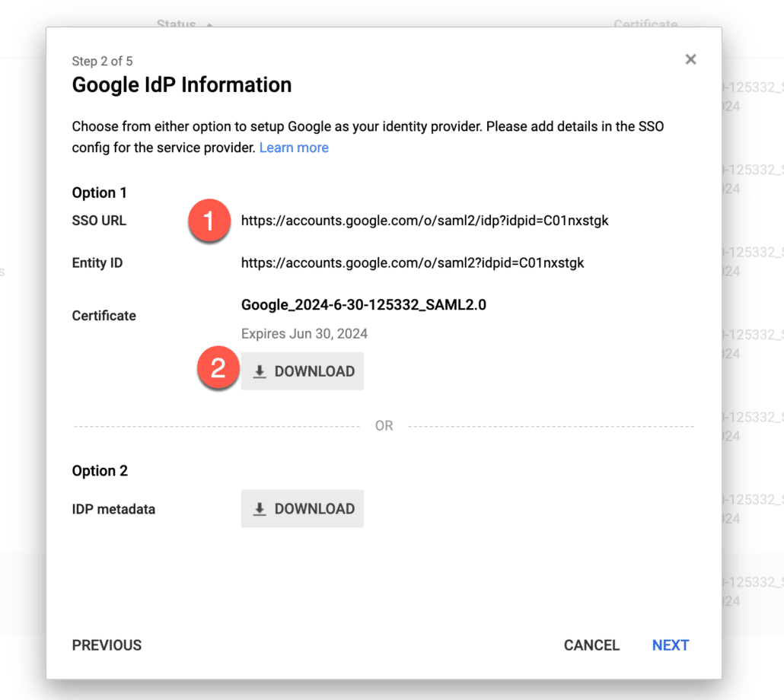Image resolution: width=784 pixels, height=700 pixels.
Task: Click the 'Step 2 of 5' label
Action: tap(103, 62)
